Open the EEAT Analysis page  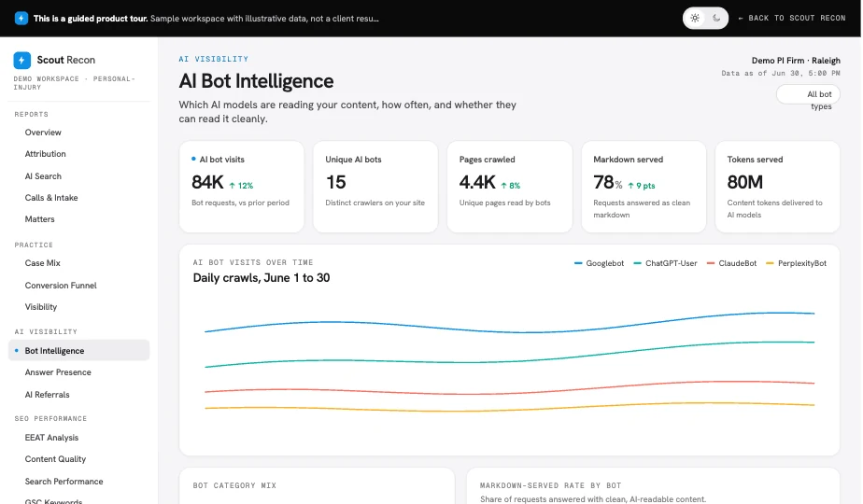(x=51, y=438)
